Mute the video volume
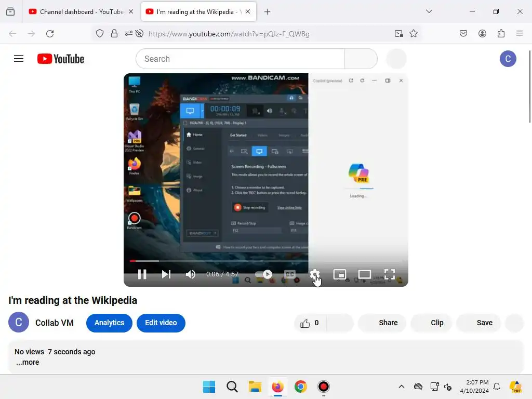Image resolution: width=532 pixels, height=399 pixels. pyautogui.click(x=190, y=274)
